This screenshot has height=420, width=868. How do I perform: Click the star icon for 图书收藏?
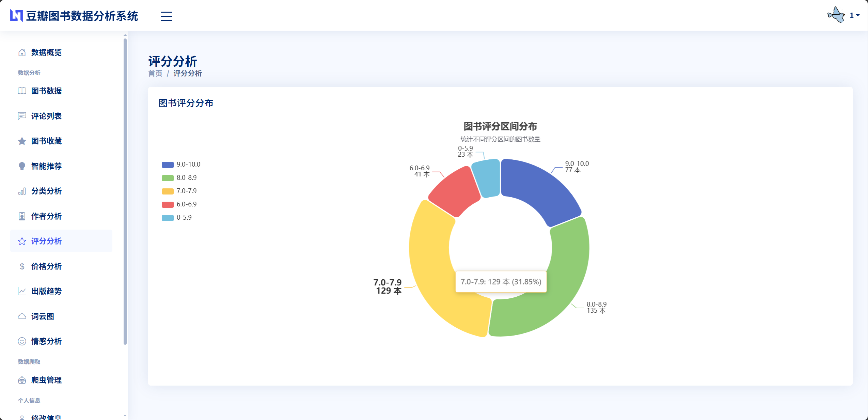pos(22,141)
